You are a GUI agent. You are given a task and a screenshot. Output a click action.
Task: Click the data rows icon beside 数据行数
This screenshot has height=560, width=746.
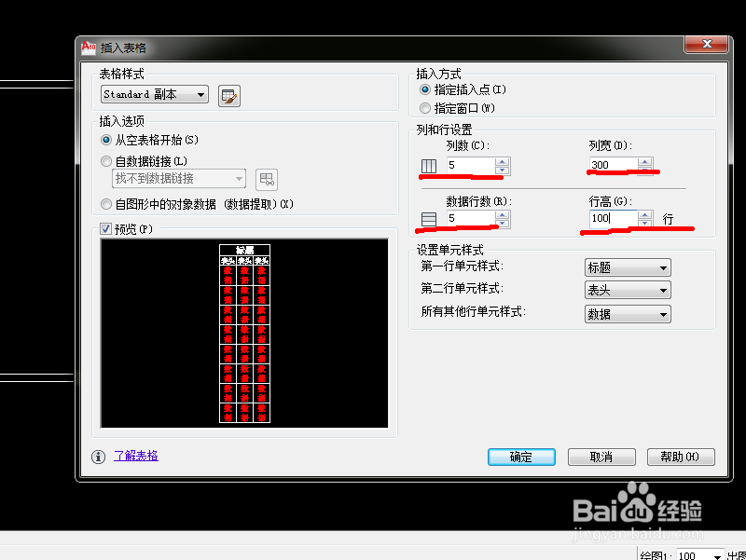point(429,219)
